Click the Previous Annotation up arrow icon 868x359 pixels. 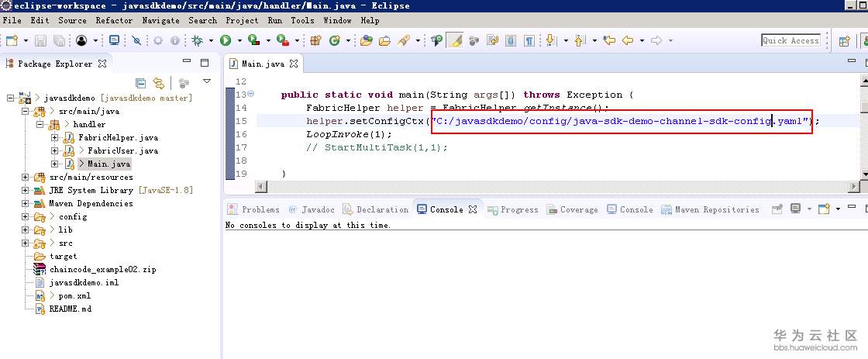pos(580,40)
